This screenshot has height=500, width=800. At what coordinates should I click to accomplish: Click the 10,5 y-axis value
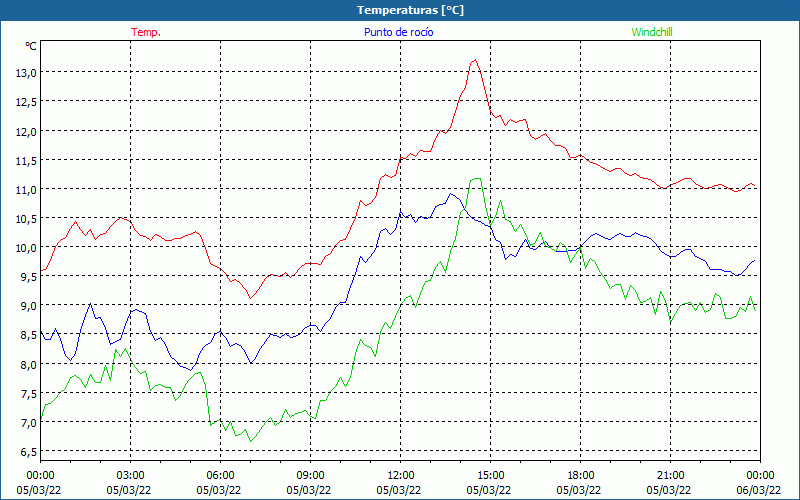click(x=26, y=219)
